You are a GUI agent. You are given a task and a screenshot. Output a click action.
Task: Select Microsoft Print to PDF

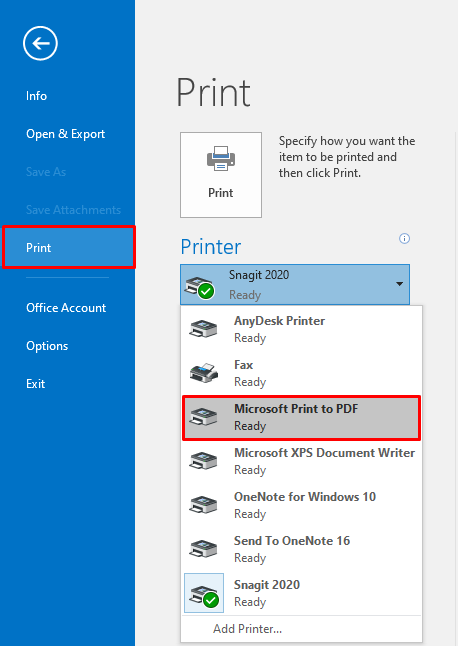(x=302, y=417)
